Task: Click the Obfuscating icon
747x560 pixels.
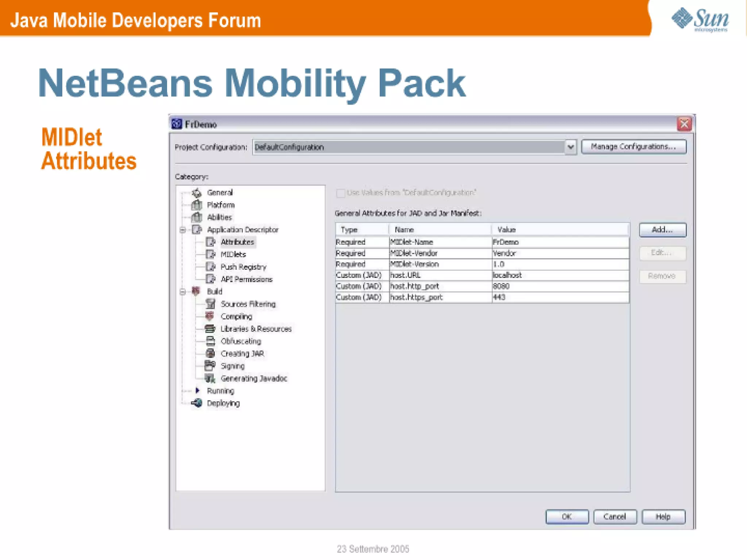Action: (210, 341)
